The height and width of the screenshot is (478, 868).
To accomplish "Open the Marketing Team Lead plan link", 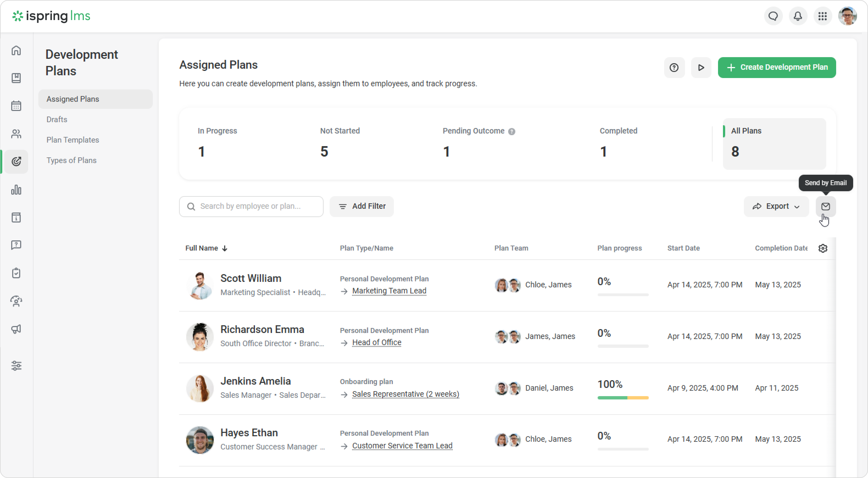I will [x=389, y=291].
